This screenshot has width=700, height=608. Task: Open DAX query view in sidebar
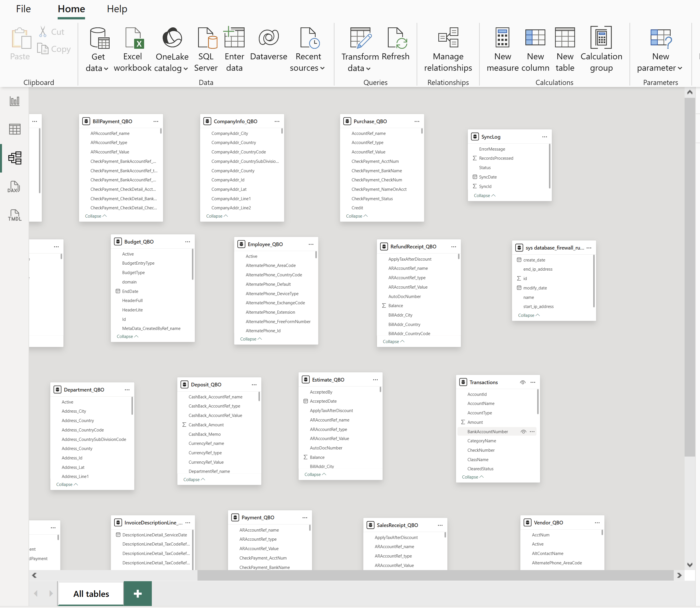[15, 187]
